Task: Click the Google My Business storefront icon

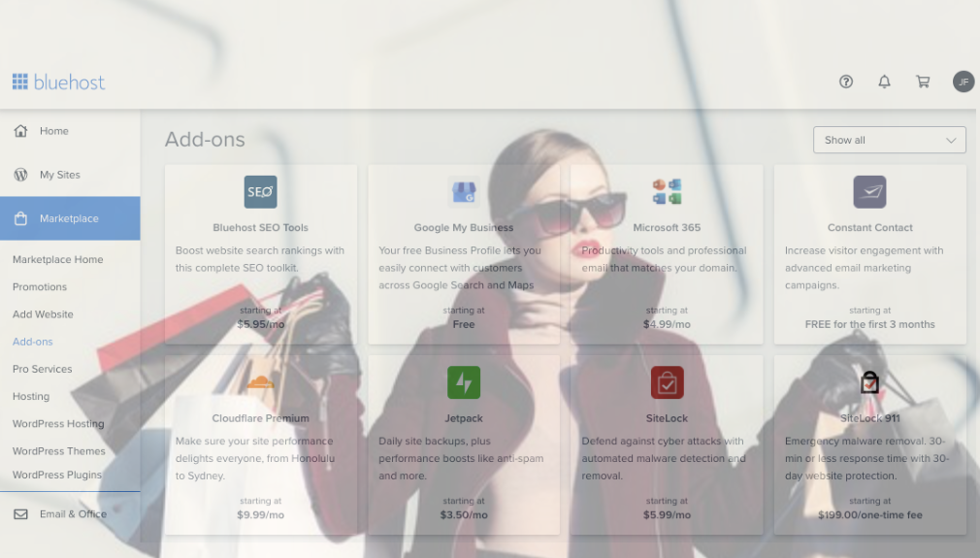Action: pos(464,192)
